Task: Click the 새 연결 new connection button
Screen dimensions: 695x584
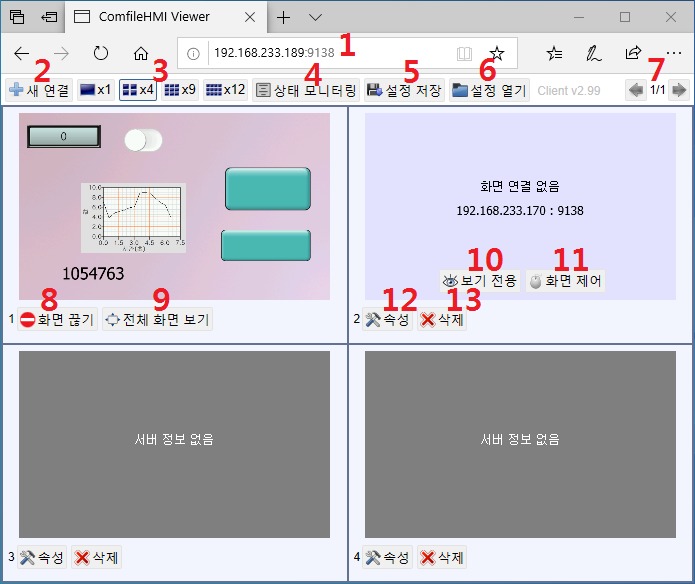Action: (38, 90)
